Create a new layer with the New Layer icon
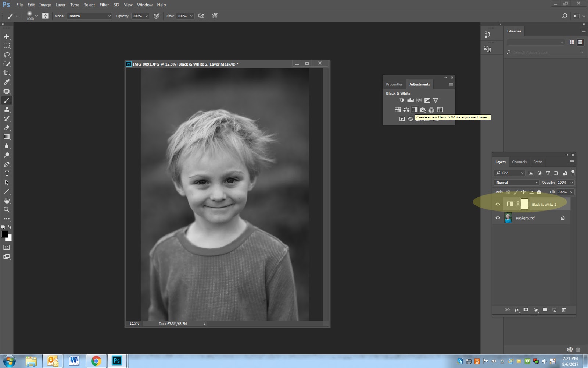The image size is (588, 368). click(555, 310)
